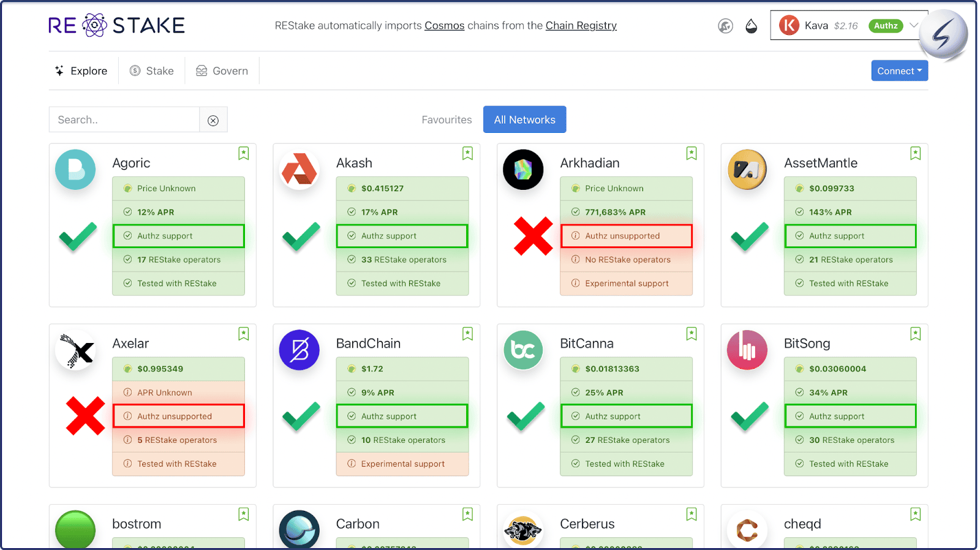Click the BitCanna network logo
Screen dimensions: 980x550
click(523, 350)
